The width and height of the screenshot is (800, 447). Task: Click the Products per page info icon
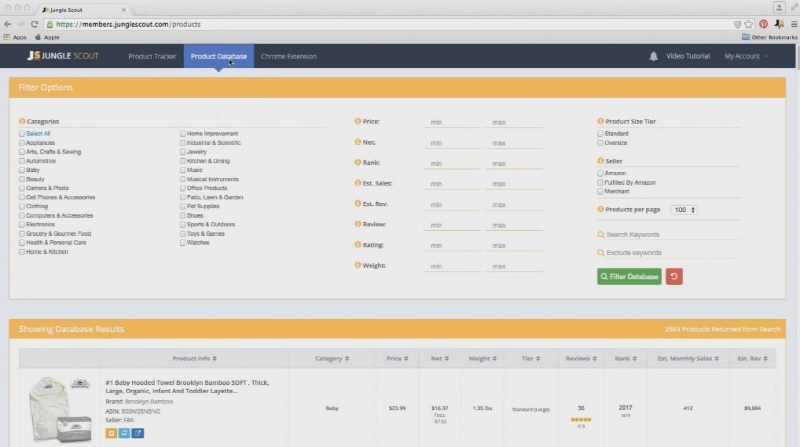601,209
